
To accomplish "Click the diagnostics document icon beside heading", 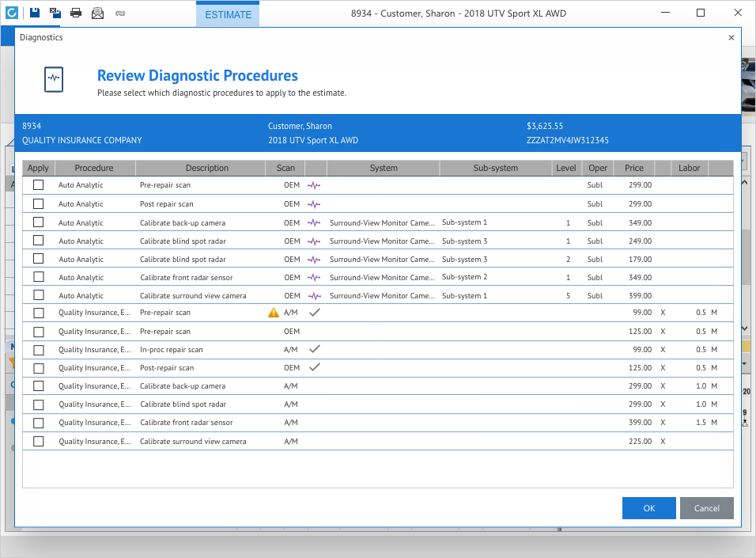I will 54,79.
